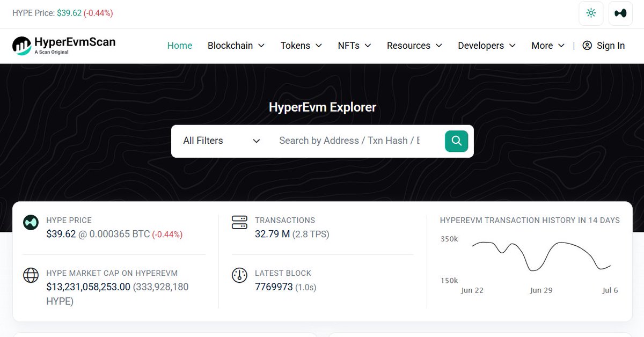Click the 350k chart axis label
644x337 pixels.
pyautogui.click(x=449, y=239)
